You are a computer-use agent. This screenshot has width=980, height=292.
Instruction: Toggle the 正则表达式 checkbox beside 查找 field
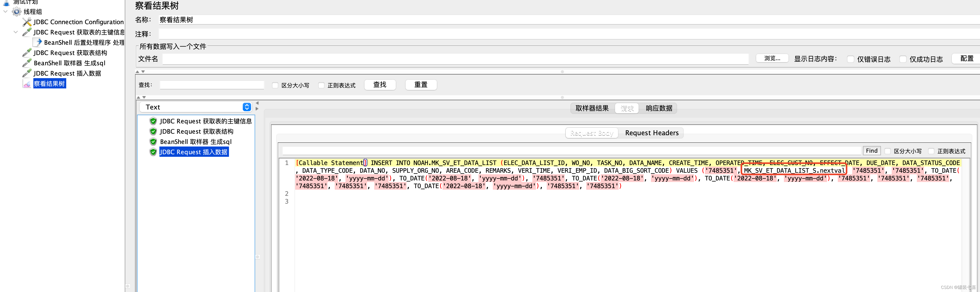[321, 85]
